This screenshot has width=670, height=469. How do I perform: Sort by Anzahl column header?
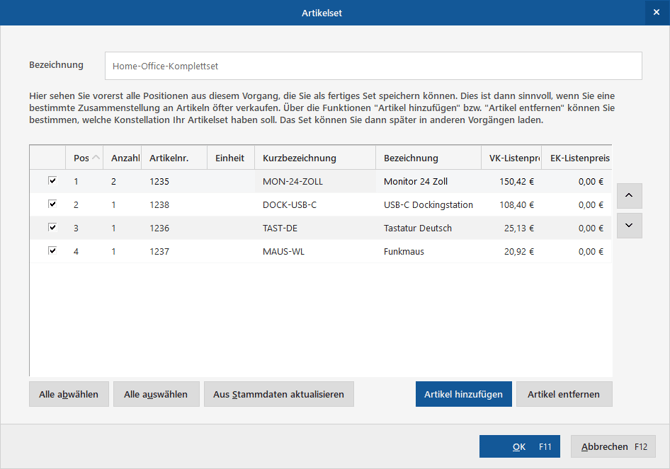[x=122, y=158]
